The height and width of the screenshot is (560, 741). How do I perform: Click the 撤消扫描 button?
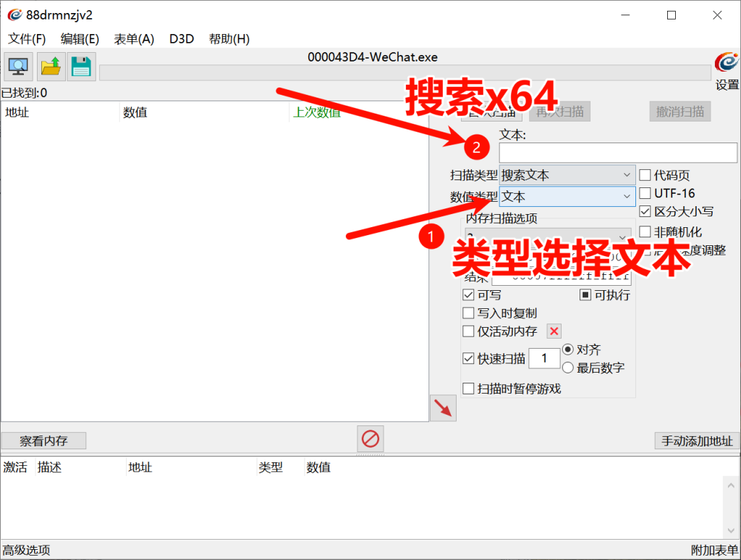680,111
